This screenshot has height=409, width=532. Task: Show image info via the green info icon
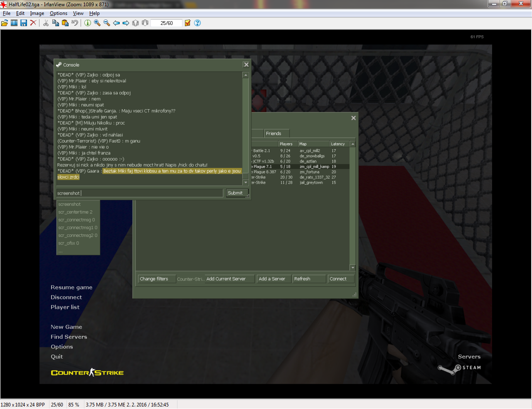click(88, 23)
